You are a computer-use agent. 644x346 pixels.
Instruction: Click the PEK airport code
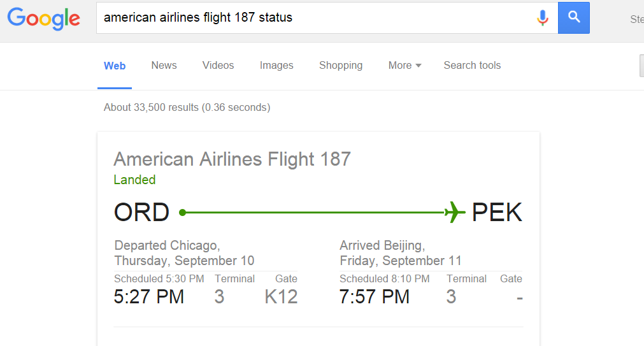point(497,212)
